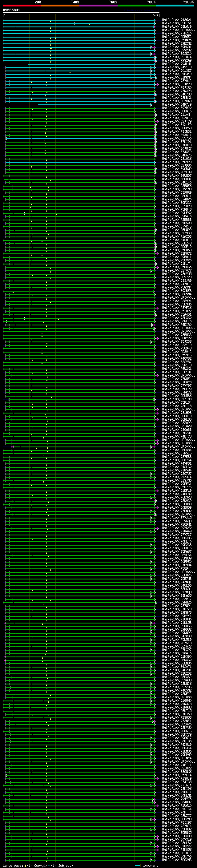Click the UniRef100_B4W146 row label

(x=176, y=182)
